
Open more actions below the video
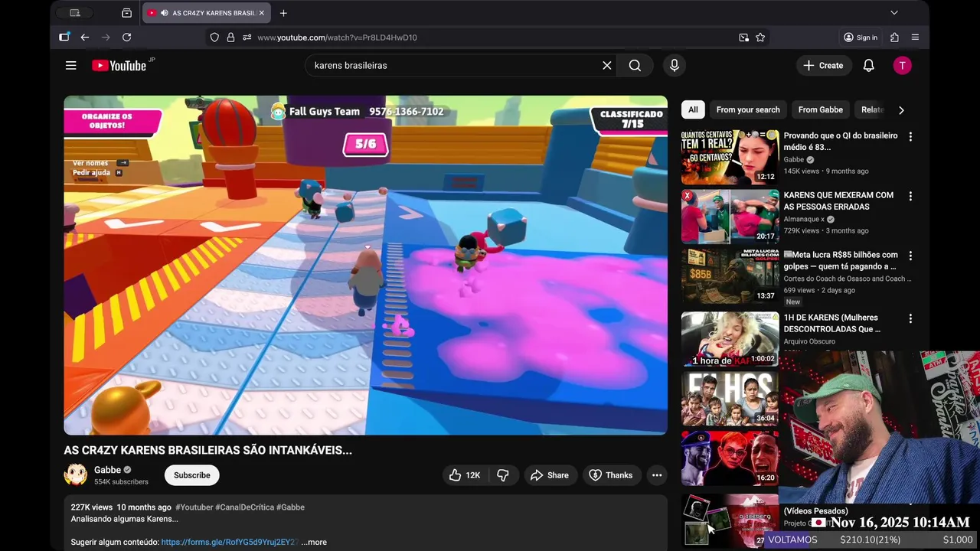pyautogui.click(x=657, y=475)
